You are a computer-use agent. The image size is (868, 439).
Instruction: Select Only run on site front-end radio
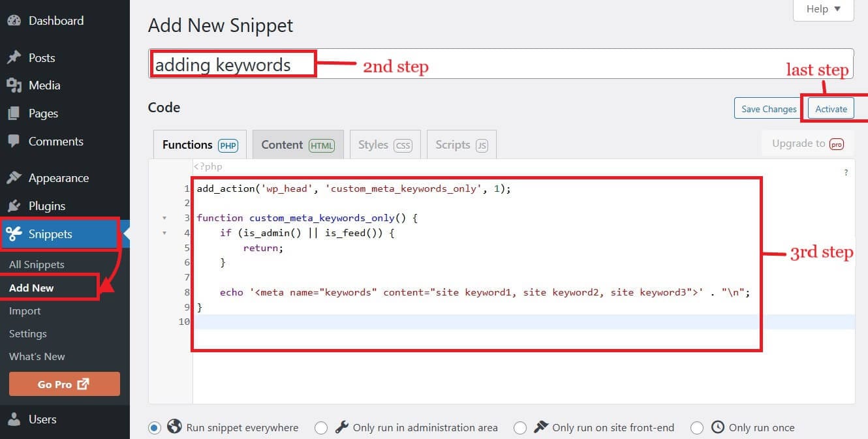(520, 428)
